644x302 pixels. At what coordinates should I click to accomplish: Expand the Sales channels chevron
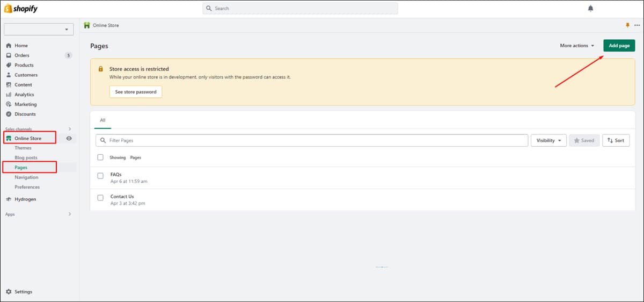[70, 129]
